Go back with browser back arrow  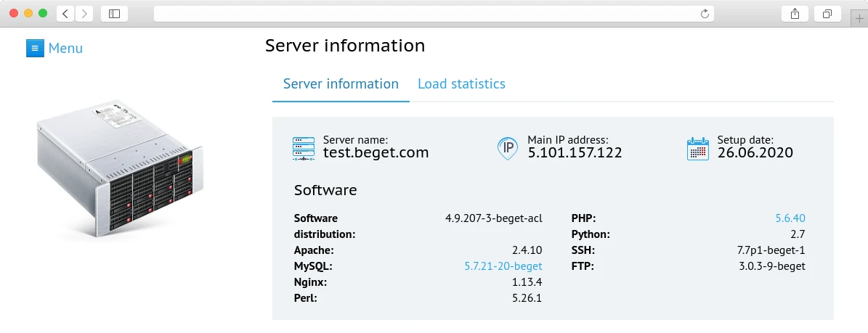(65, 14)
